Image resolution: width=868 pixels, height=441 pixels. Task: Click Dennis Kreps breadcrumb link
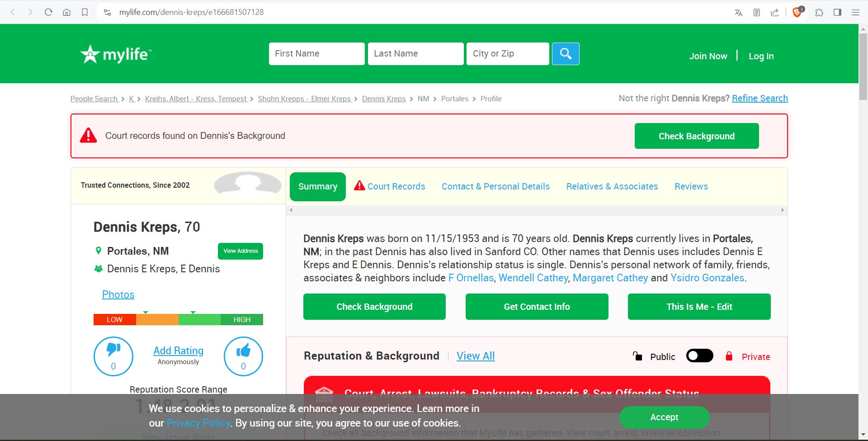(384, 99)
